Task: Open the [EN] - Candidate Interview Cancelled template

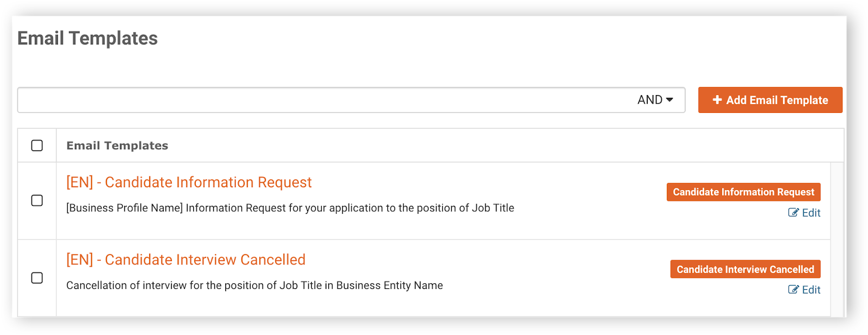Action: [186, 260]
